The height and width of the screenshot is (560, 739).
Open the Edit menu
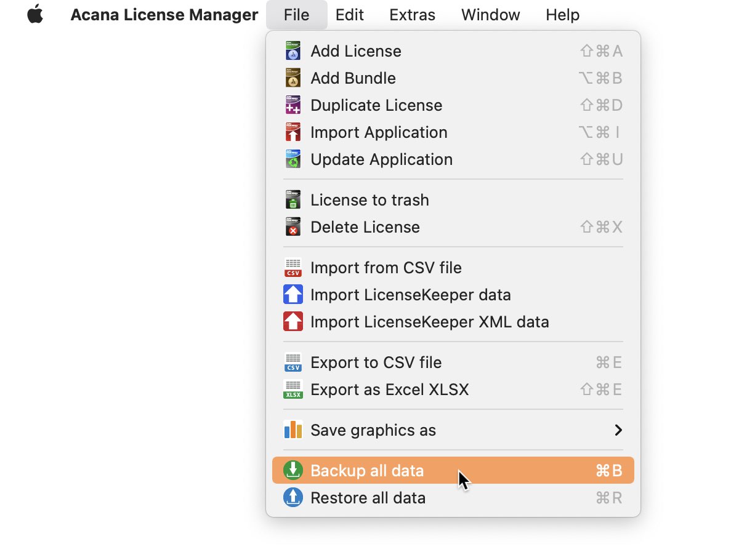point(350,15)
